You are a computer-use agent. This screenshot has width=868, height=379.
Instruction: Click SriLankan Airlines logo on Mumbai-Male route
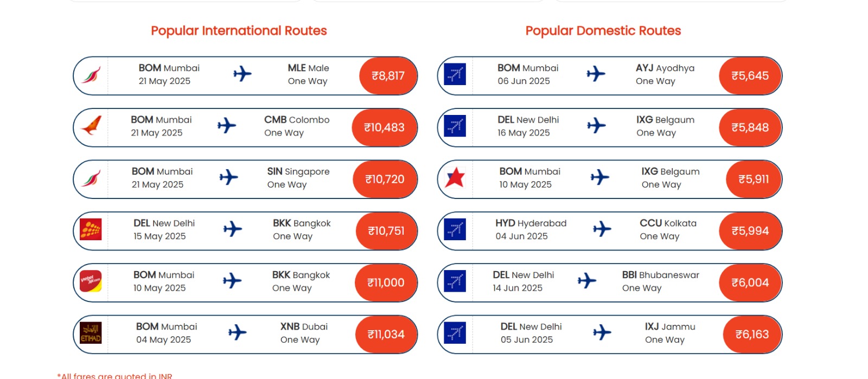[x=91, y=75]
